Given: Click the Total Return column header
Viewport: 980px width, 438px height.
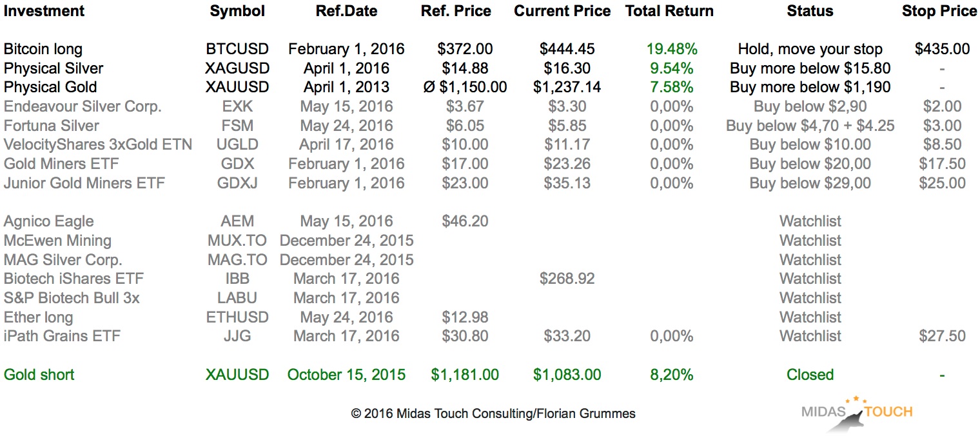Looking at the screenshot, I should (x=669, y=11).
